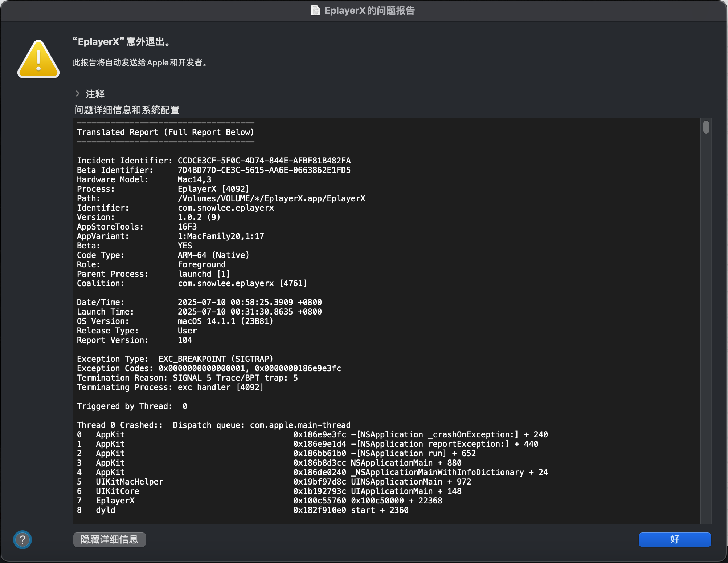Click the Path /Volumes/VOLUME/*/EplayerX.app/EplayerX

point(271,198)
